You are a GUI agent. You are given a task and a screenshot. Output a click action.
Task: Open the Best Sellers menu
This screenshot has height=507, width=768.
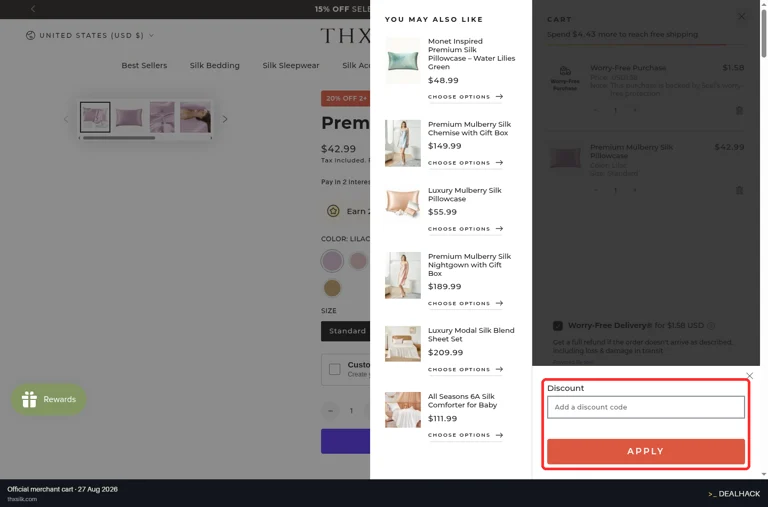144,65
